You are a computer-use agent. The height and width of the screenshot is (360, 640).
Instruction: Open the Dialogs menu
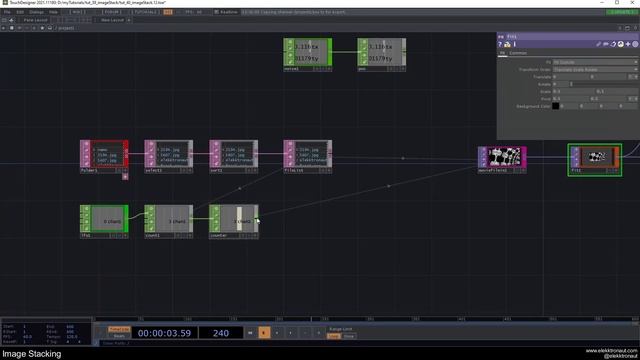[36, 12]
